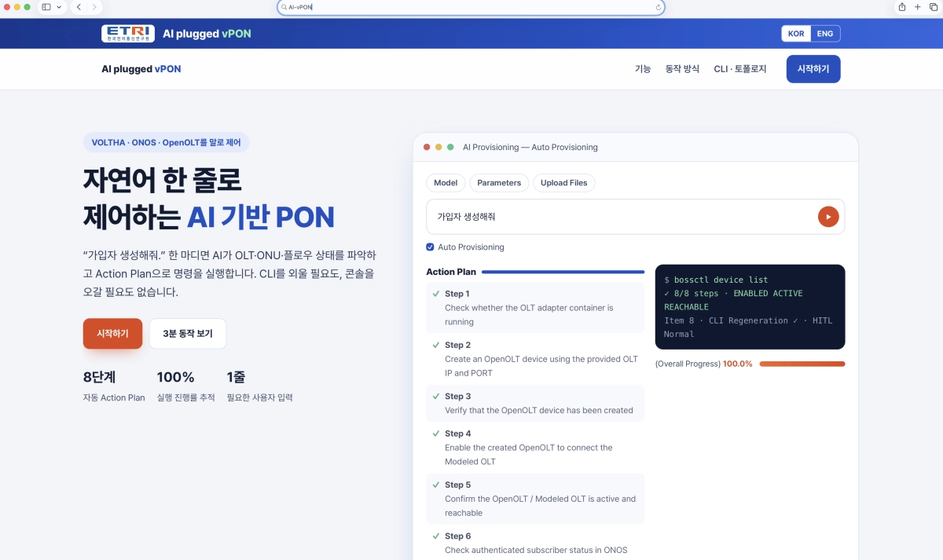This screenshot has height=560, width=943.
Task: Open the CLI · 토폴로지 navigation item
Action: tap(740, 69)
